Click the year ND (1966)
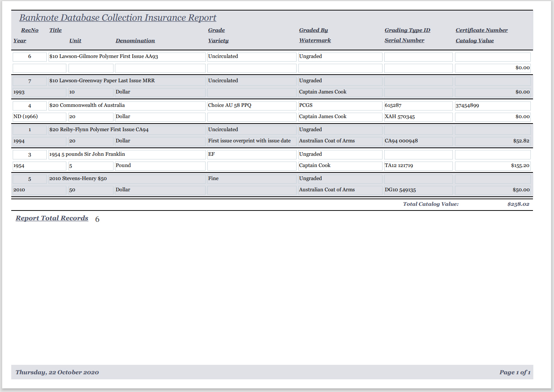The image size is (554, 392). (x=40, y=117)
